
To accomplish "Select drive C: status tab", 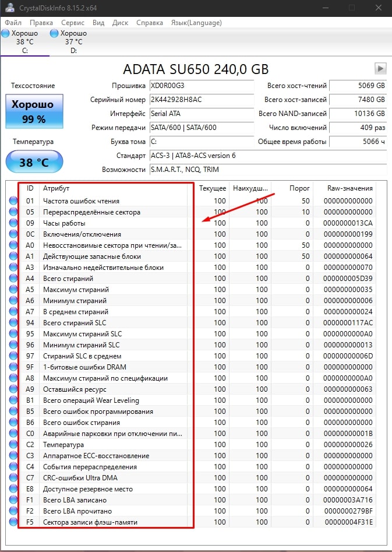I will (24, 42).
